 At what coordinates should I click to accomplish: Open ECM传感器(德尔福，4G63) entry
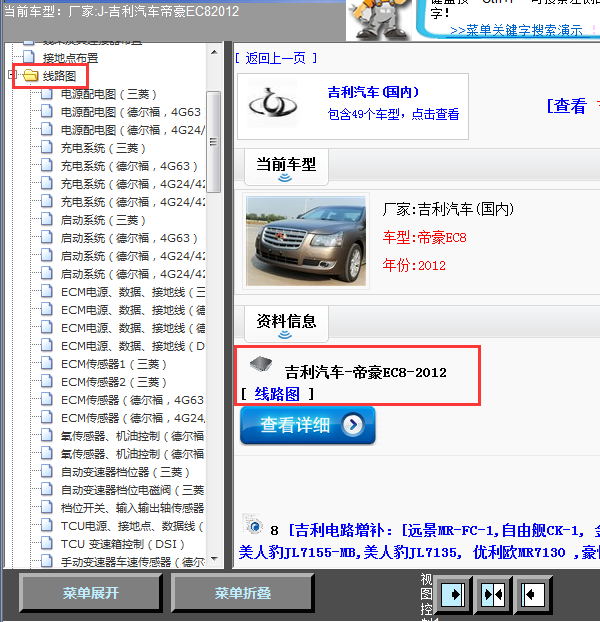tap(132, 400)
